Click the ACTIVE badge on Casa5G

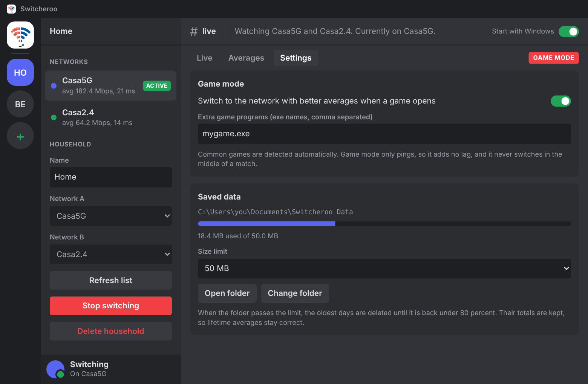coord(157,86)
